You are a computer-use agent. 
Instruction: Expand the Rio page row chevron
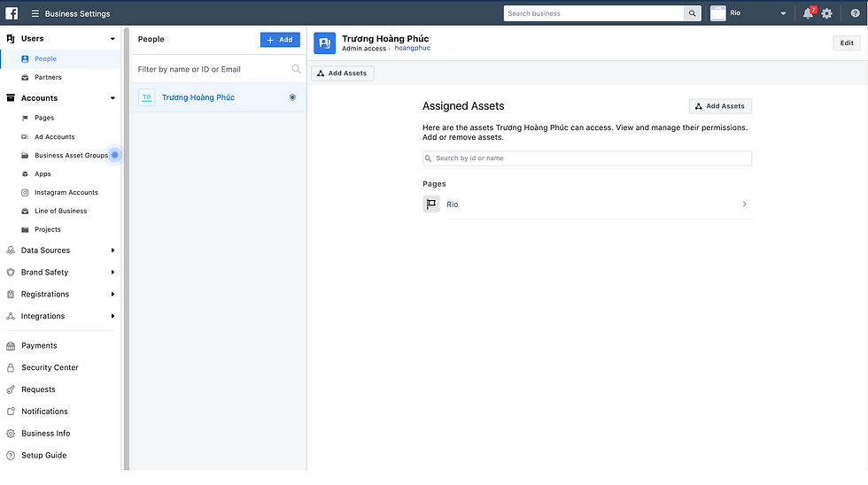tap(745, 204)
